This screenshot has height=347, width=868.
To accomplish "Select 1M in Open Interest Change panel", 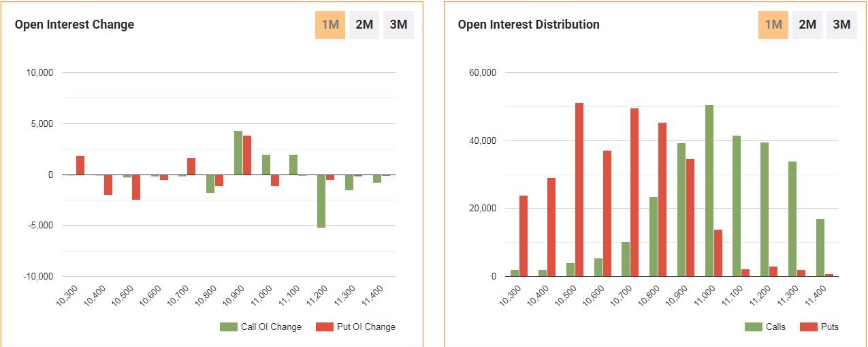I will click(330, 25).
